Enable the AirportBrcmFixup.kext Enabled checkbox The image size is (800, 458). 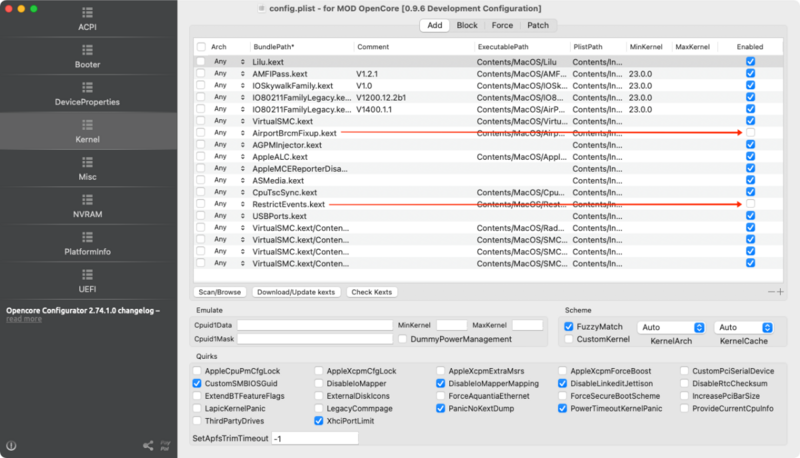pyautogui.click(x=751, y=133)
